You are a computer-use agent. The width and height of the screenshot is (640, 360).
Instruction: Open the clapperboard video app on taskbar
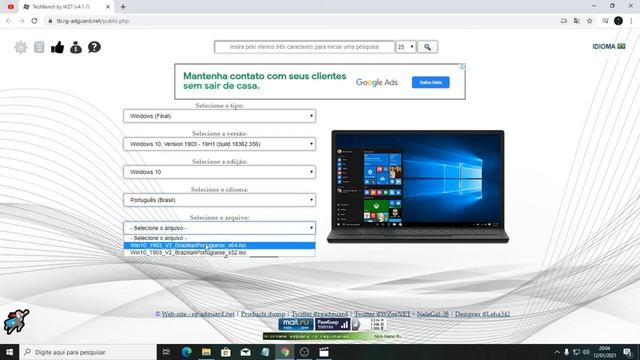click(x=324, y=352)
